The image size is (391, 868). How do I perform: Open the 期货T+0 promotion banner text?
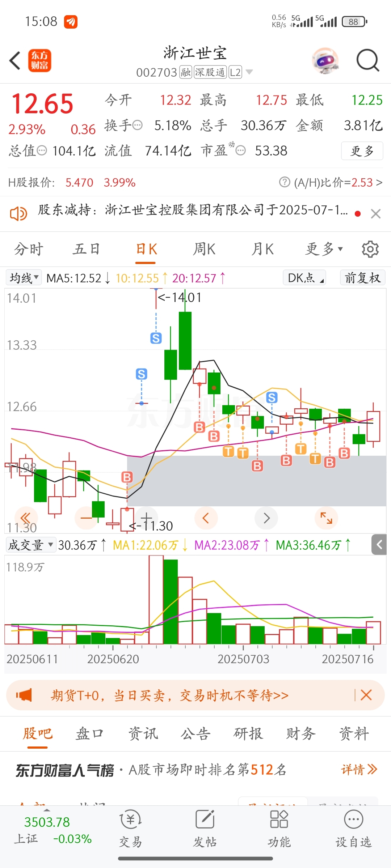coord(169,695)
